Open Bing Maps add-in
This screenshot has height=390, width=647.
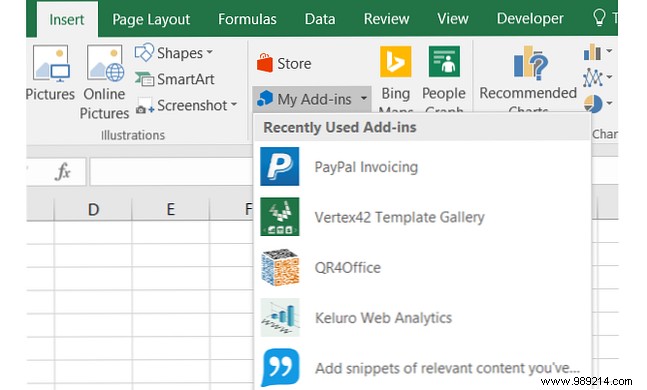click(x=396, y=78)
